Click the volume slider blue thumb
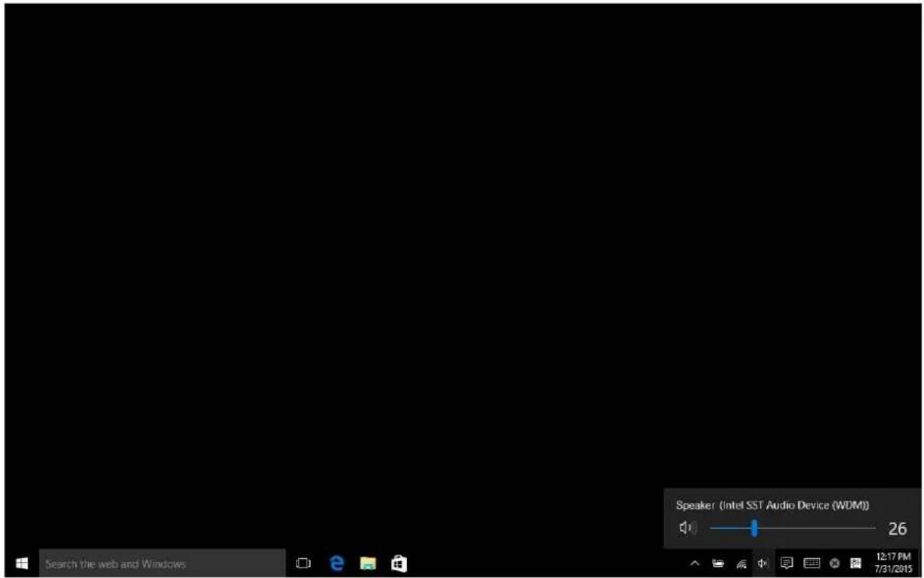Screen dimensions: 924x578 coord(754,528)
